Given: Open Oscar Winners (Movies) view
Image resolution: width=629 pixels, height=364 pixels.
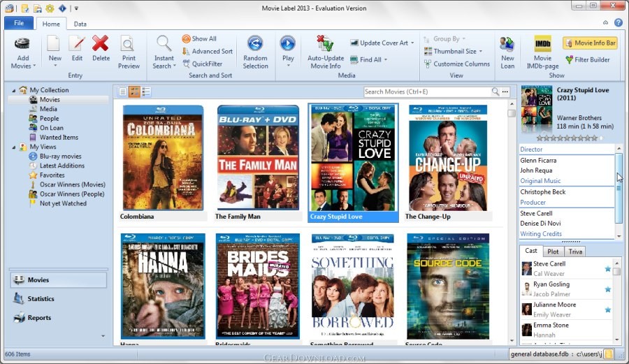Looking at the screenshot, I should [72, 184].
